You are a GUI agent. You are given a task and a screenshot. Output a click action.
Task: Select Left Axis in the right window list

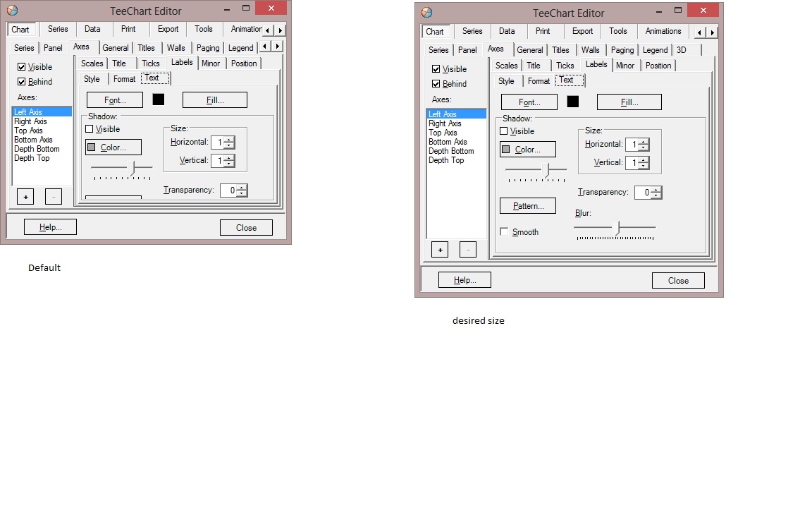click(456, 114)
